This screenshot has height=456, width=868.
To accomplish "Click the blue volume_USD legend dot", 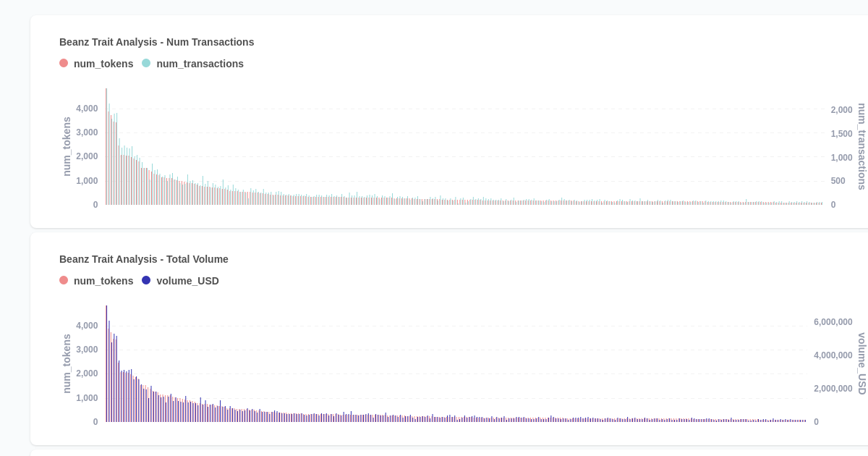I will [x=147, y=281].
